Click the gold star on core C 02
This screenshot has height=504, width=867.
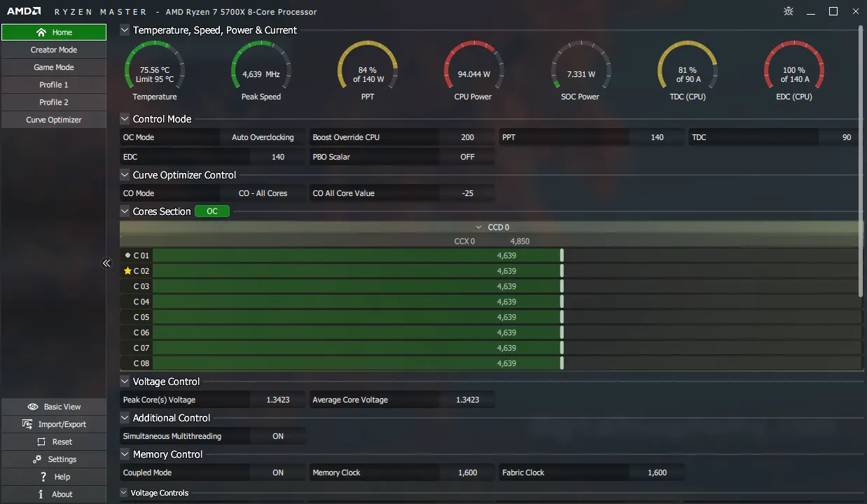pos(127,271)
